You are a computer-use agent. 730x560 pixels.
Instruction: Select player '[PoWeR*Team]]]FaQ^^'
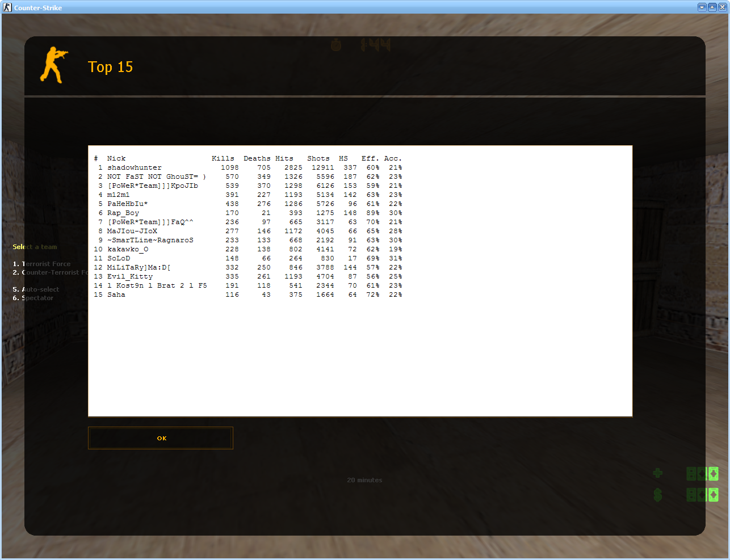(150, 222)
